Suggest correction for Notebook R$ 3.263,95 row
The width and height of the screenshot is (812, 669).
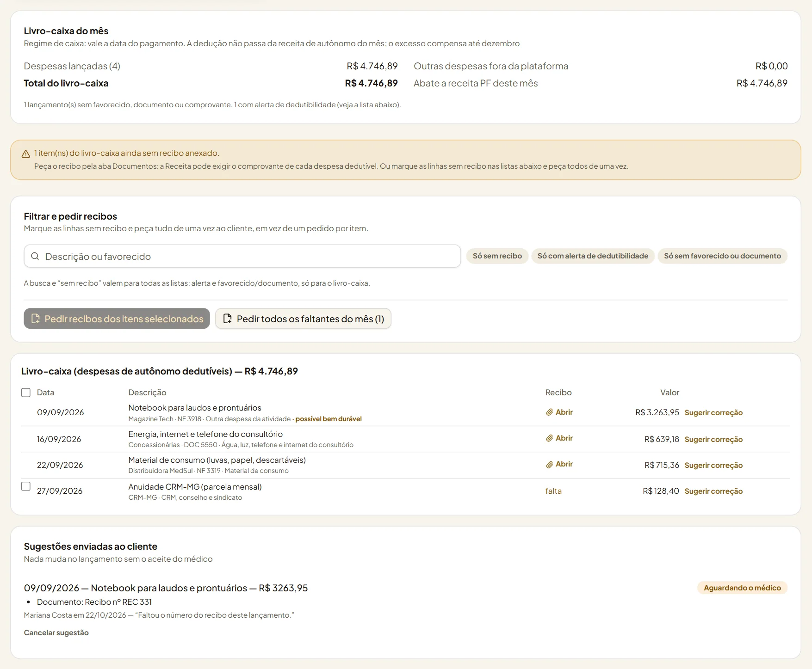[x=713, y=412]
